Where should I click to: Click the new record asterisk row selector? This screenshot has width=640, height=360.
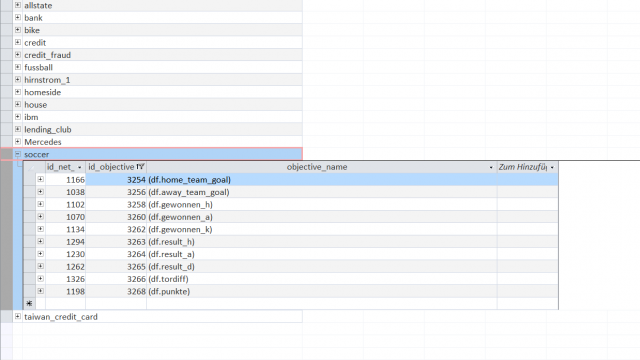29,303
